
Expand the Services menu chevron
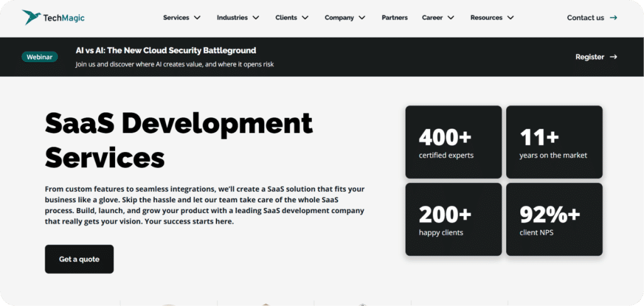[x=197, y=18]
